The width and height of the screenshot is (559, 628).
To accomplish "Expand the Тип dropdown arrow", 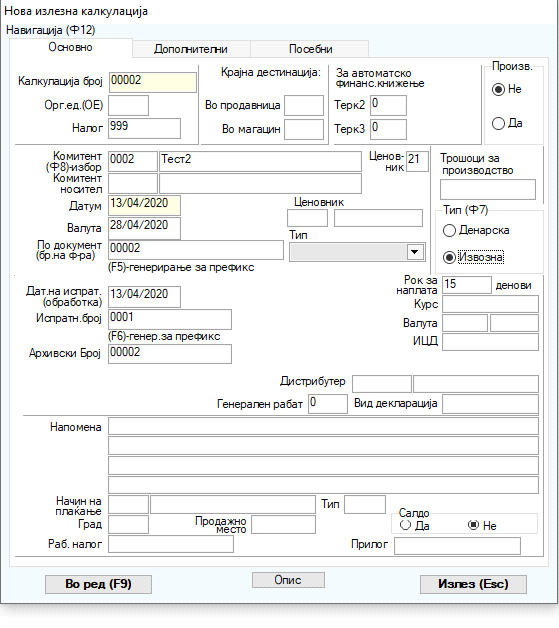I will [415, 252].
